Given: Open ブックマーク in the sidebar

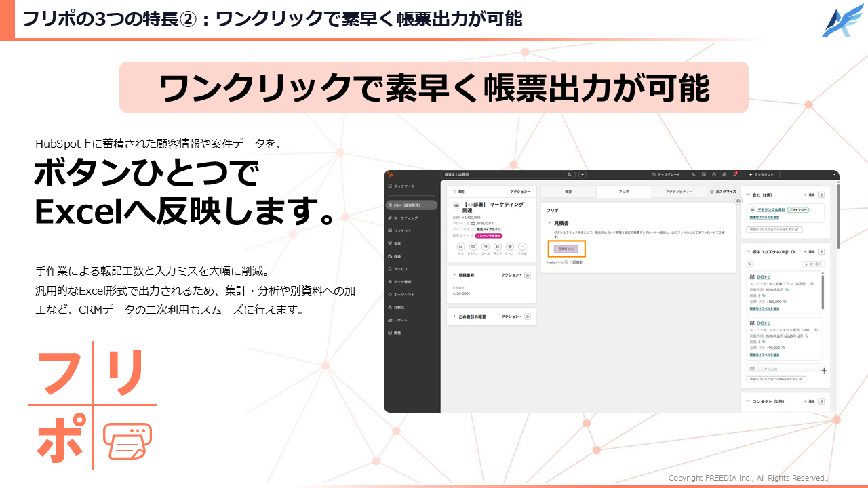Looking at the screenshot, I should tap(403, 186).
